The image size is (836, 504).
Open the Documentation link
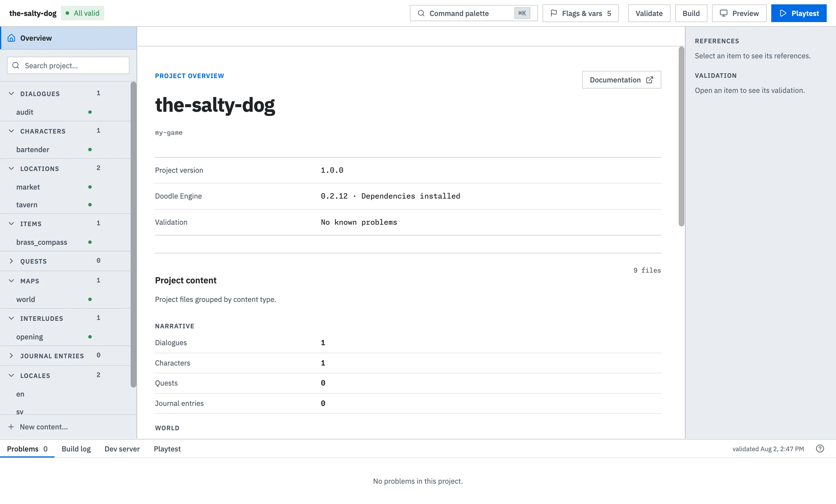point(621,80)
